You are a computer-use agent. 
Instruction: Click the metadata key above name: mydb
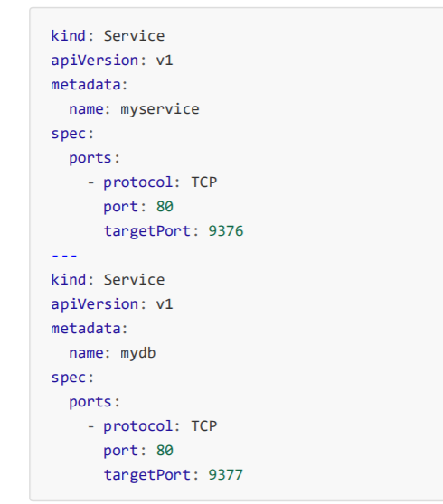pyautogui.click(x=86, y=329)
